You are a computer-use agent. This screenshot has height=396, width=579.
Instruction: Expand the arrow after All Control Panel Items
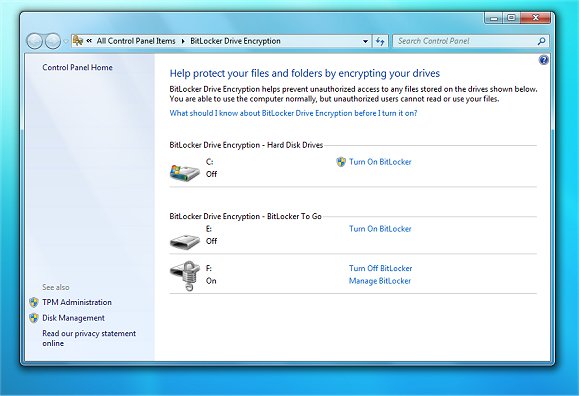(183, 41)
